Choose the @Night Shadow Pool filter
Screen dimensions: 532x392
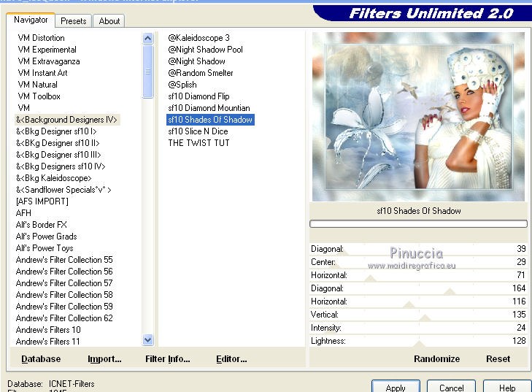click(205, 50)
